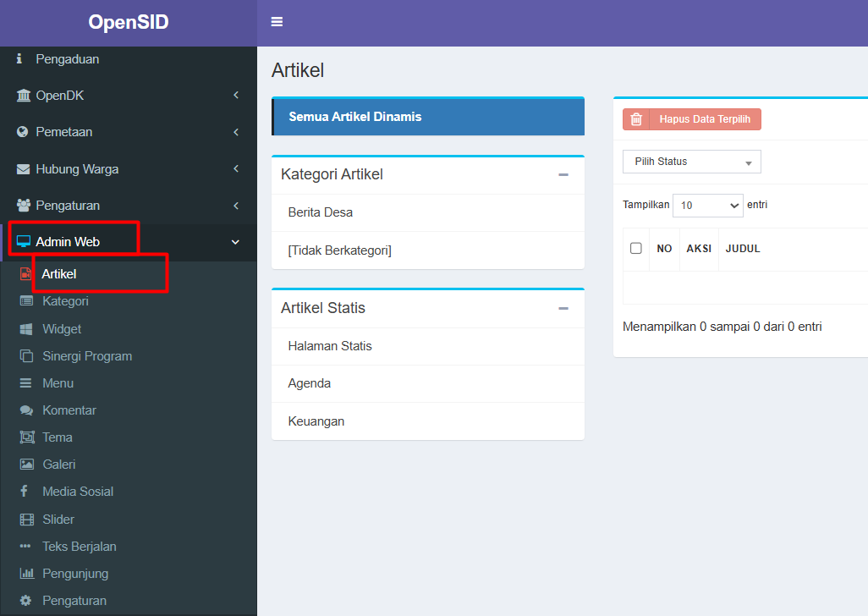Click the Teks Berjalan ellipsis icon
Viewport: 868px width, 616px height.
tap(25, 547)
